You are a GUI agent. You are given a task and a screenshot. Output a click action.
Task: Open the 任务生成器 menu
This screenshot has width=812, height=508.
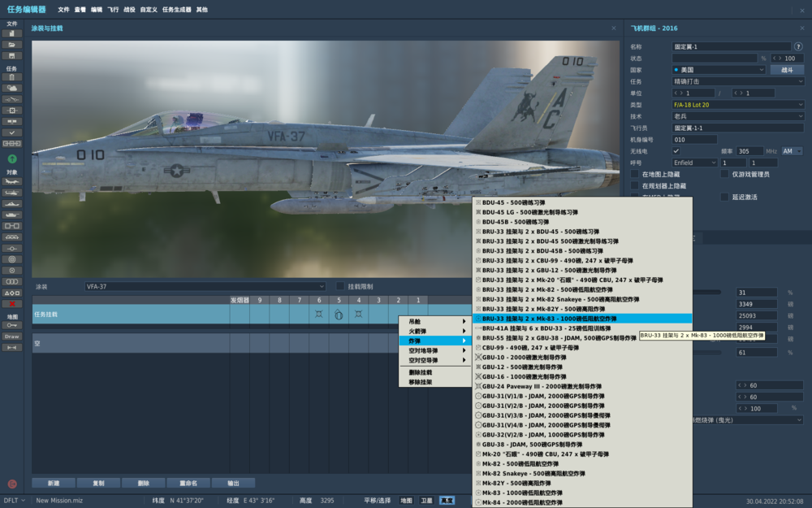click(x=176, y=9)
